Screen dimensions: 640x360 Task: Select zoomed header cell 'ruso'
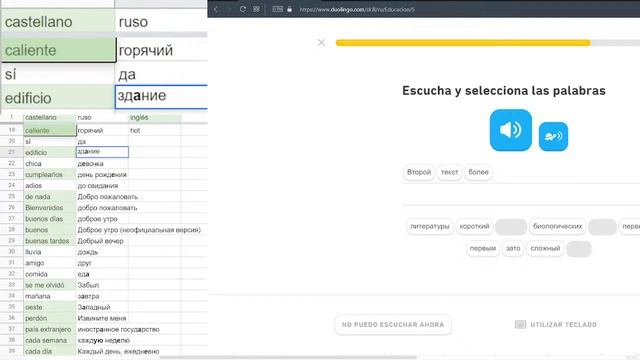162,21
